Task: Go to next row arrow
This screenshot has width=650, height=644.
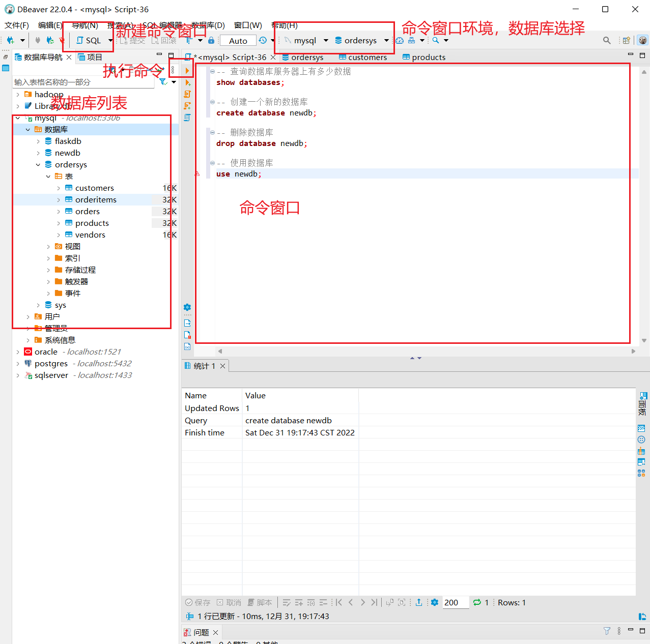Action: click(x=362, y=602)
